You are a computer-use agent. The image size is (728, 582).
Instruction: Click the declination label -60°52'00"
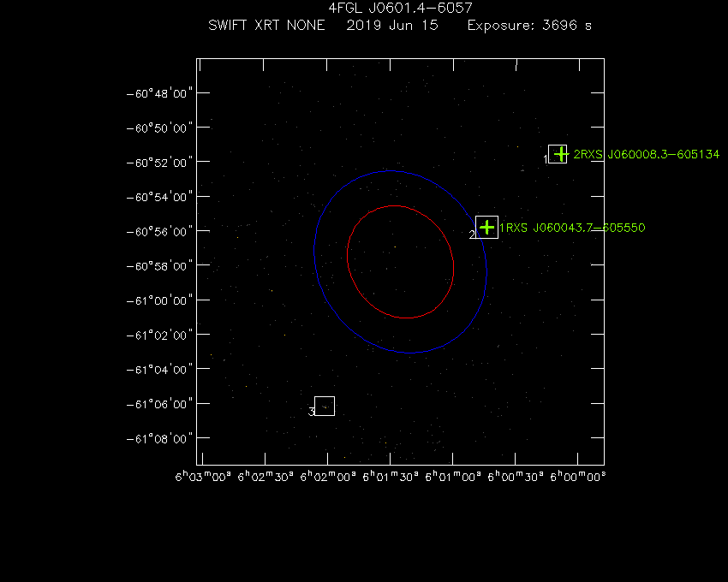pyautogui.click(x=159, y=163)
